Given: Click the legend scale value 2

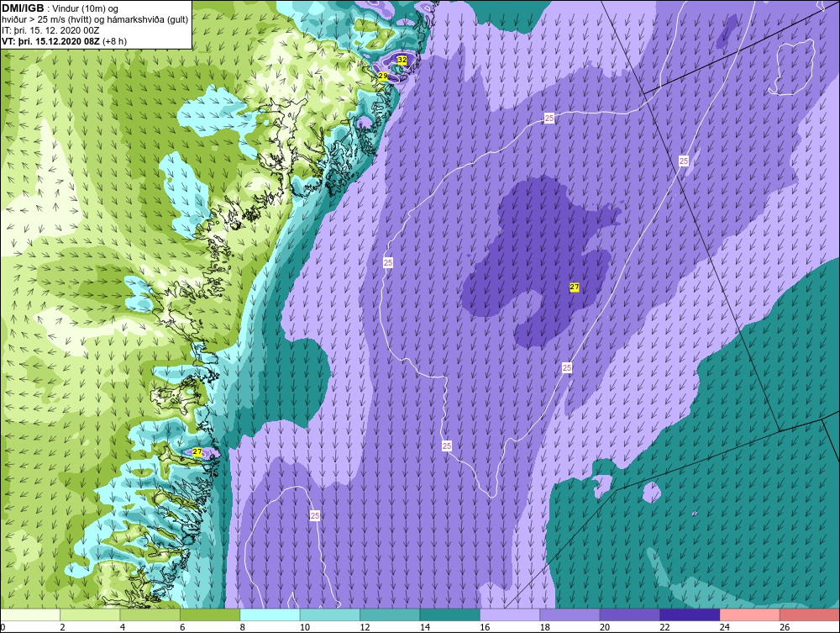Looking at the screenshot, I should point(63,627).
